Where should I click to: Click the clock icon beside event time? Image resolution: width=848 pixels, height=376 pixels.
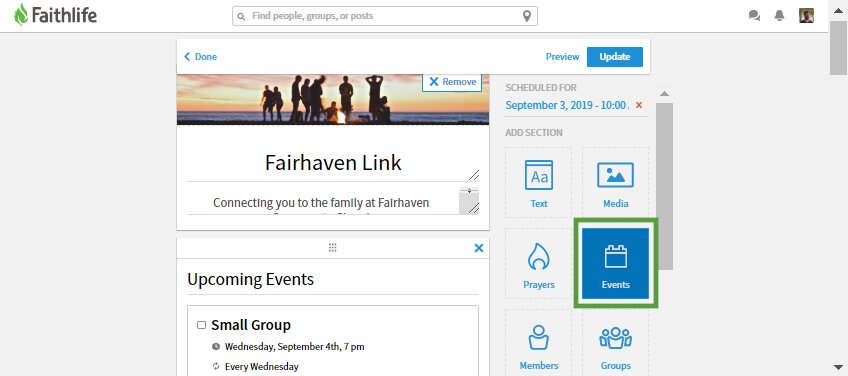click(216, 346)
